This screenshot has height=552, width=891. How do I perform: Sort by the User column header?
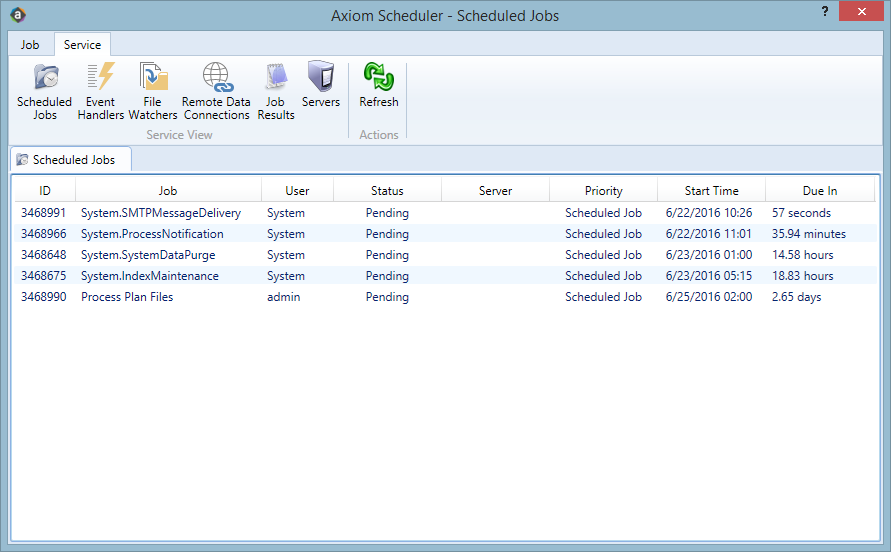pyautogui.click(x=297, y=191)
